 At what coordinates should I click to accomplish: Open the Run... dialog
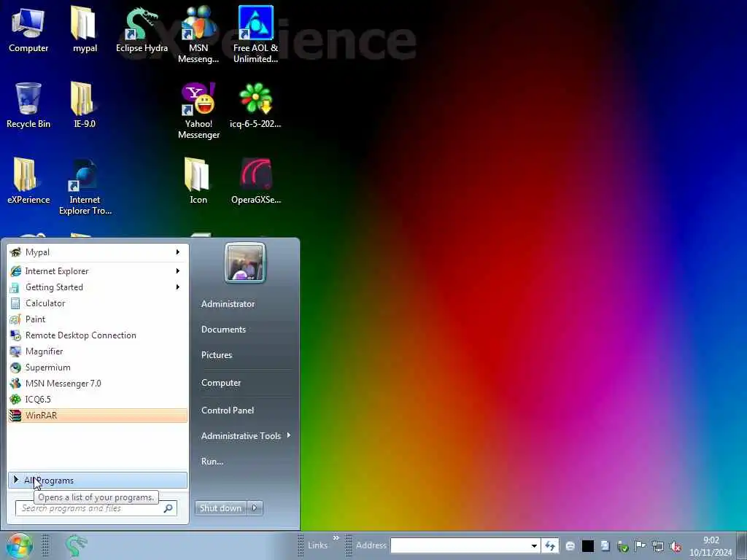pyautogui.click(x=212, y=462)
